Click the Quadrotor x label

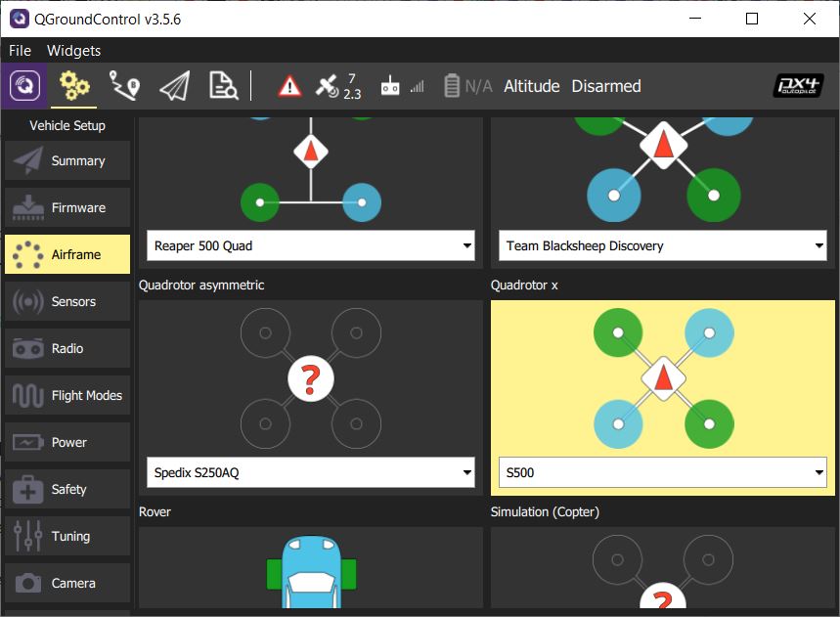524,285
